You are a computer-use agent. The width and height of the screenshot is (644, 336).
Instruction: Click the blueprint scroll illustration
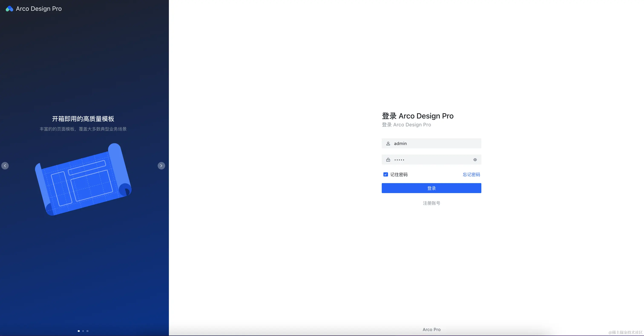[x=83, y=180]
